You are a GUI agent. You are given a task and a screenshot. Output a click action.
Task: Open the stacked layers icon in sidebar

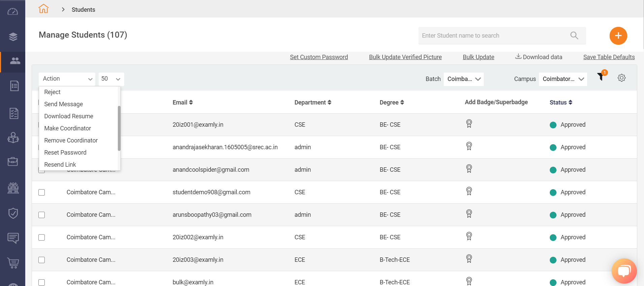[x=13, y=37]
